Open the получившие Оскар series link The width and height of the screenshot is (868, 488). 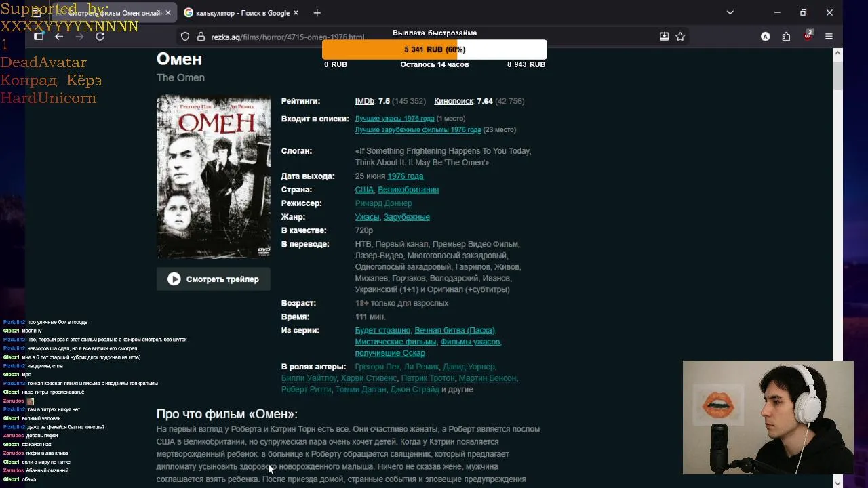[390, 353]
